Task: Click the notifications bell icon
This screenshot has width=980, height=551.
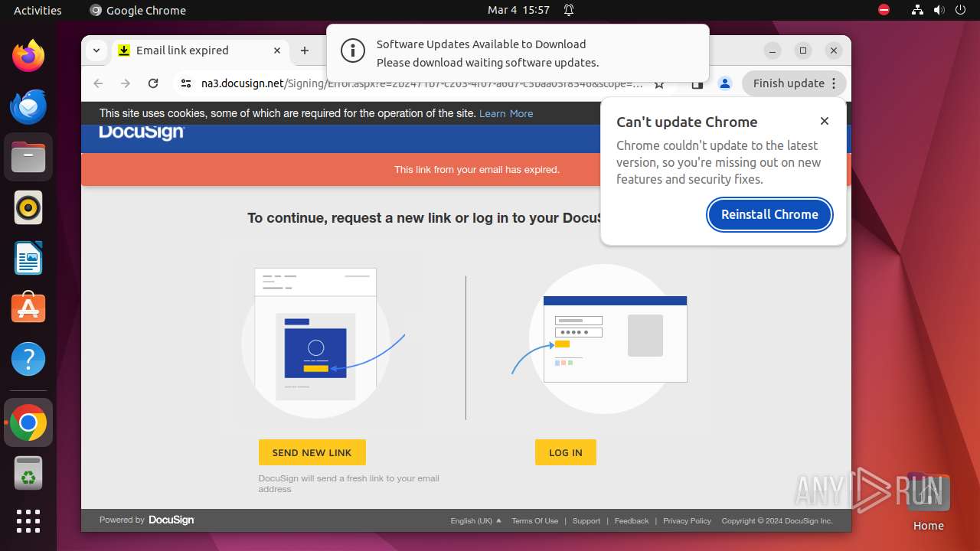Action: (x=569, y=10)
